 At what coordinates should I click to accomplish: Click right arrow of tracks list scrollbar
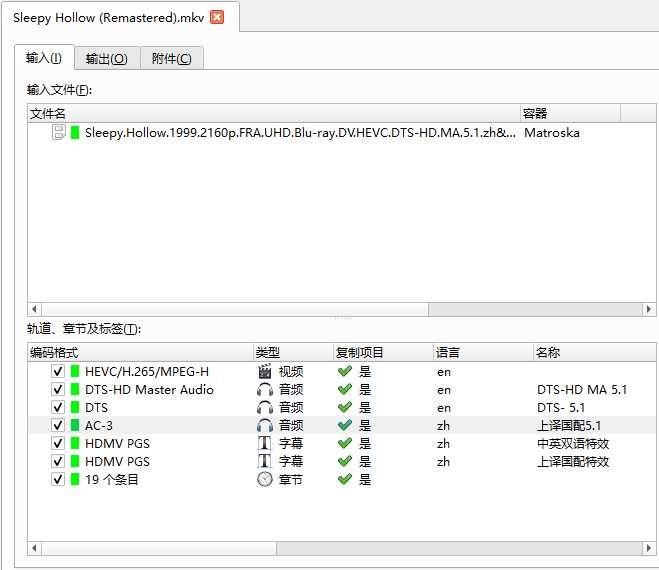[x=649, y=548]
